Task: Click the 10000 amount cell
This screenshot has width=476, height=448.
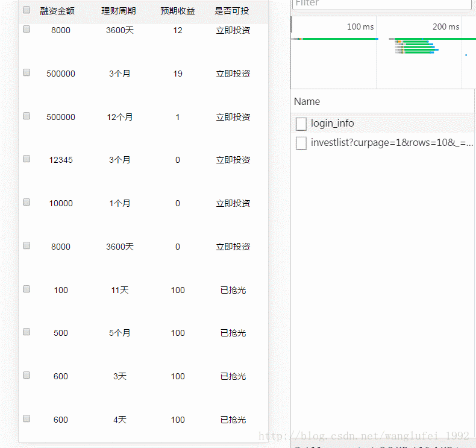Action: point(61,203)
